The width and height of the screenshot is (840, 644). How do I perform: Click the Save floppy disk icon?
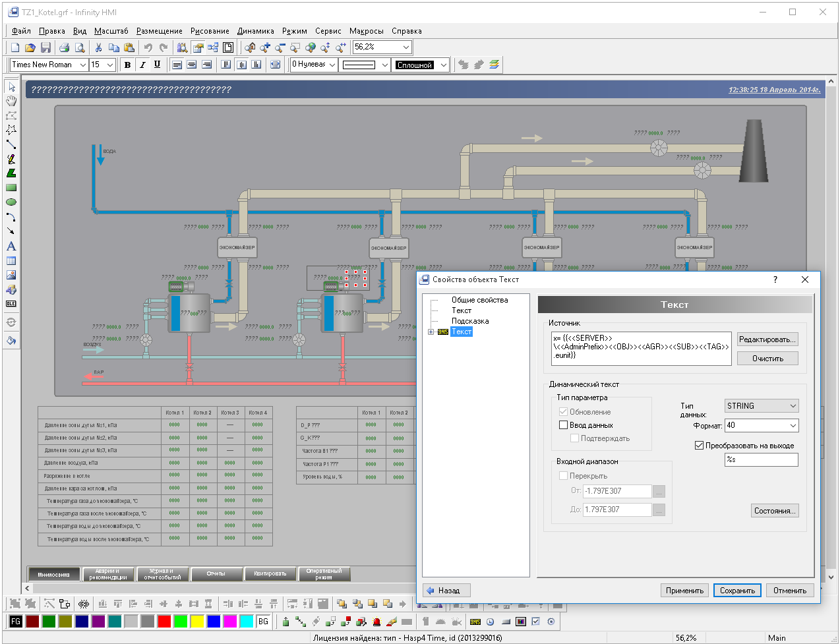tap(45, 47)
